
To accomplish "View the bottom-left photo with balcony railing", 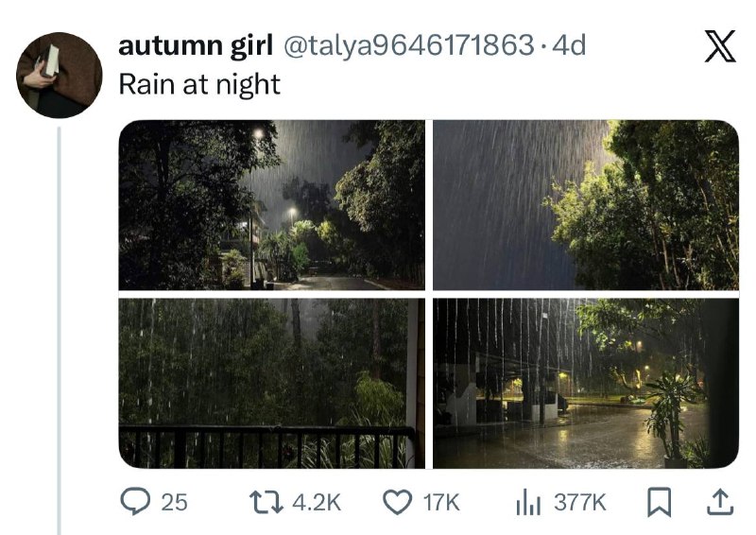I will [271, 383].
